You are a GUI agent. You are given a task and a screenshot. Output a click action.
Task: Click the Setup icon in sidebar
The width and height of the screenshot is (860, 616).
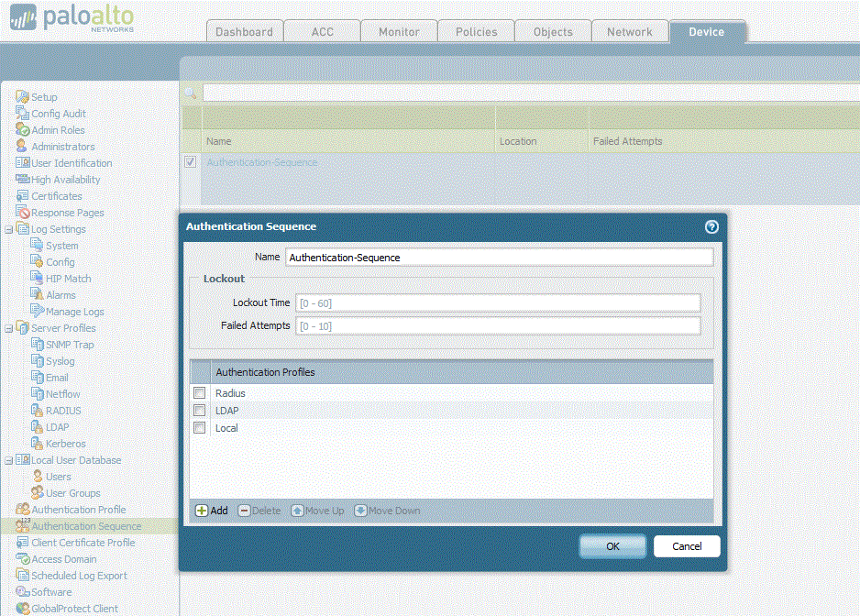[23, 96]
